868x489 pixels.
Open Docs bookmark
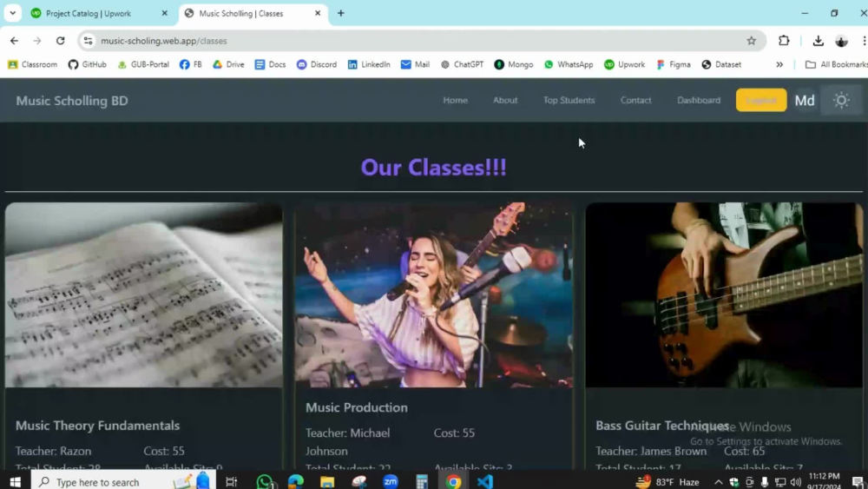click(270, 65)
